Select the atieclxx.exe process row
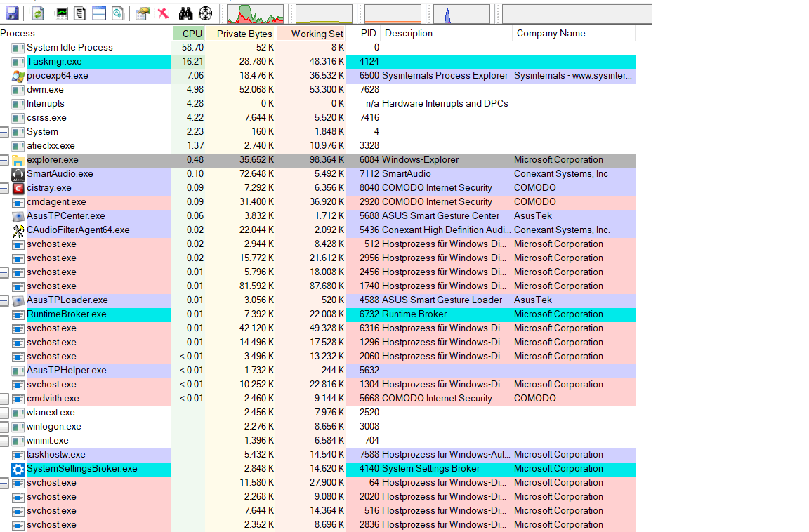The width and height of the screenshot is (809, 532). pyautogui.click(x=317, y=146)
